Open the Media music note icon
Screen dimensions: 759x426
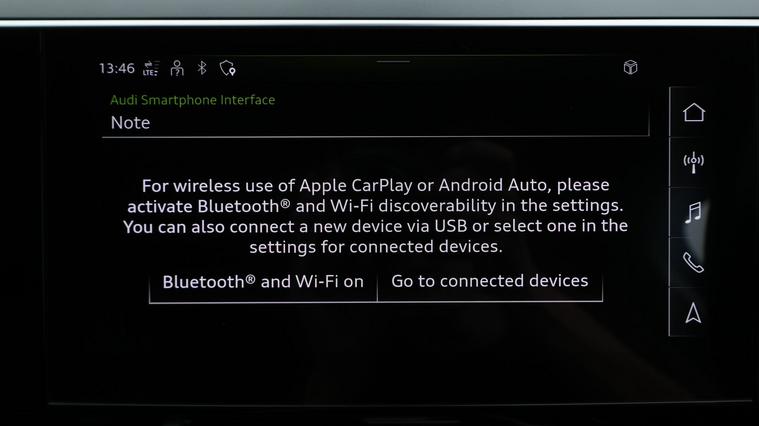(694, 213)
